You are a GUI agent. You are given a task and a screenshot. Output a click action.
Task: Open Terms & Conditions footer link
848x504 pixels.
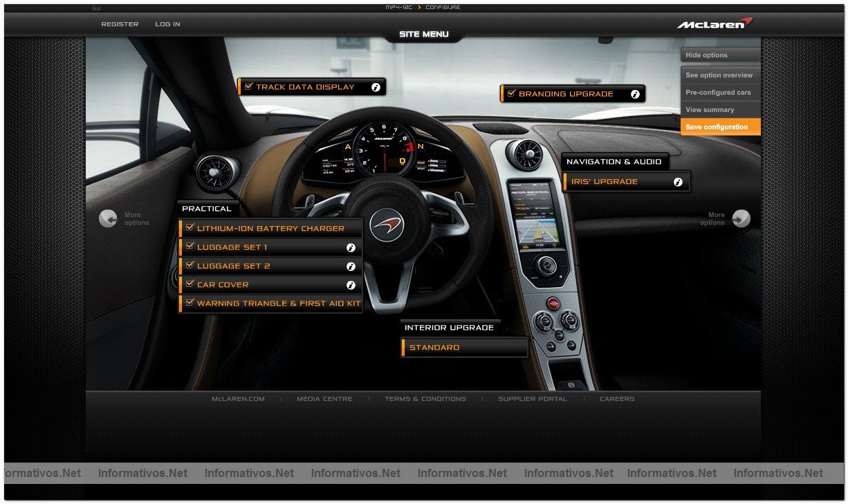click(x=425, y=399)
